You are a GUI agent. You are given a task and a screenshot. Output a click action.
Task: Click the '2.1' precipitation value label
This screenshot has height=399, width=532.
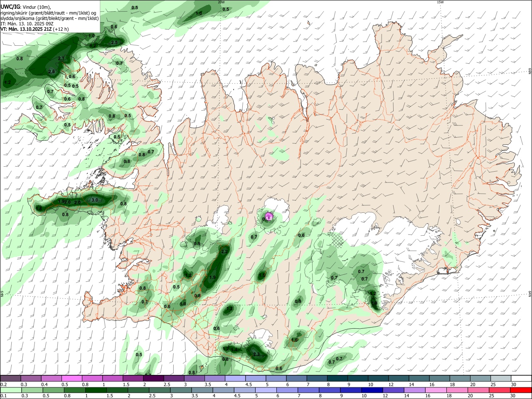61,59
